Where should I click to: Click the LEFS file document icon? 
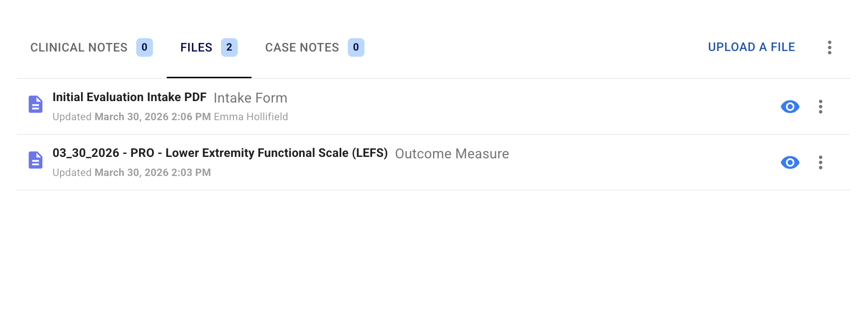pyautogui.click(x=36, y=160)
